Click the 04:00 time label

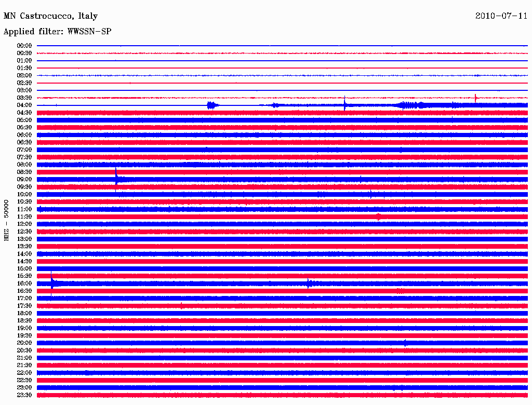[x=24, y=105]
